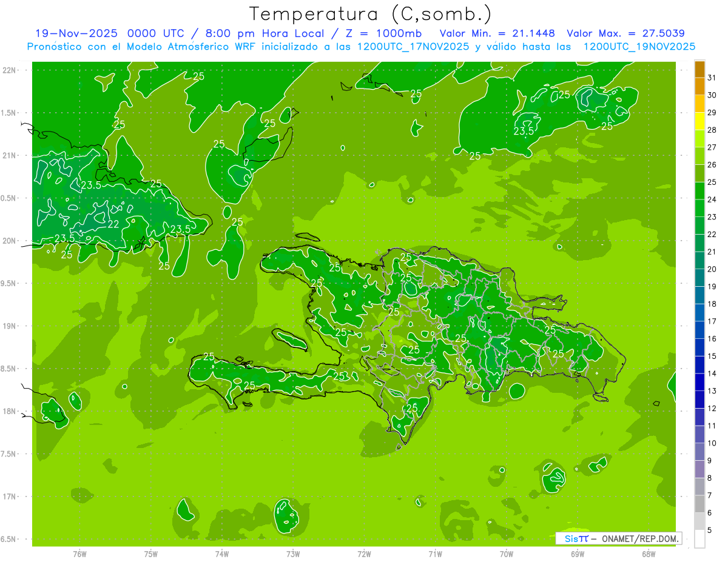
Task: Click the "Temperatura (C,somb.)" title
Action: point(371,14)
